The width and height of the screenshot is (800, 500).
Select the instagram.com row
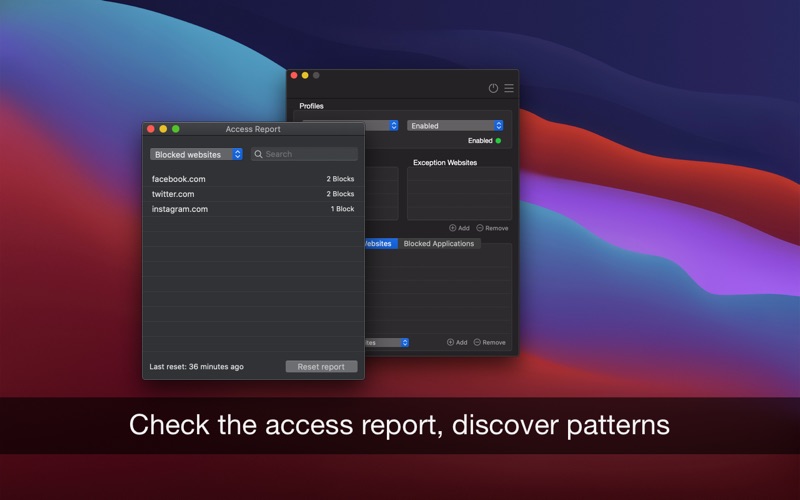pyautogui.click(x=253, y=209)
